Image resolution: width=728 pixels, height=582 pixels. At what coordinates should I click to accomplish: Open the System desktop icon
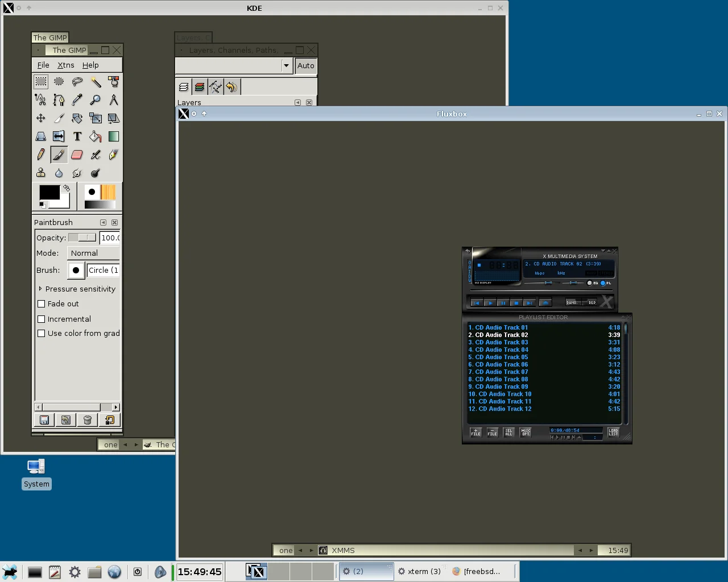tap(36, 474)
